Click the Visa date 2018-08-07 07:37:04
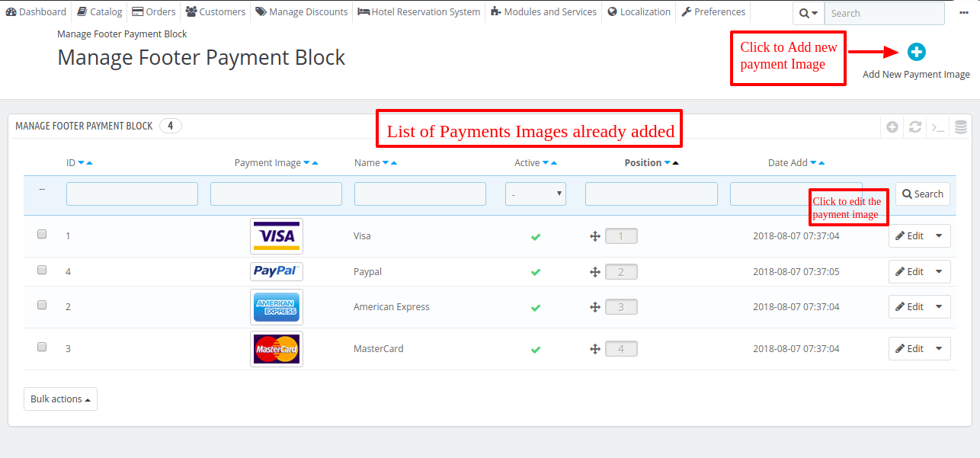980x458 pixels. tap(796, 236)
